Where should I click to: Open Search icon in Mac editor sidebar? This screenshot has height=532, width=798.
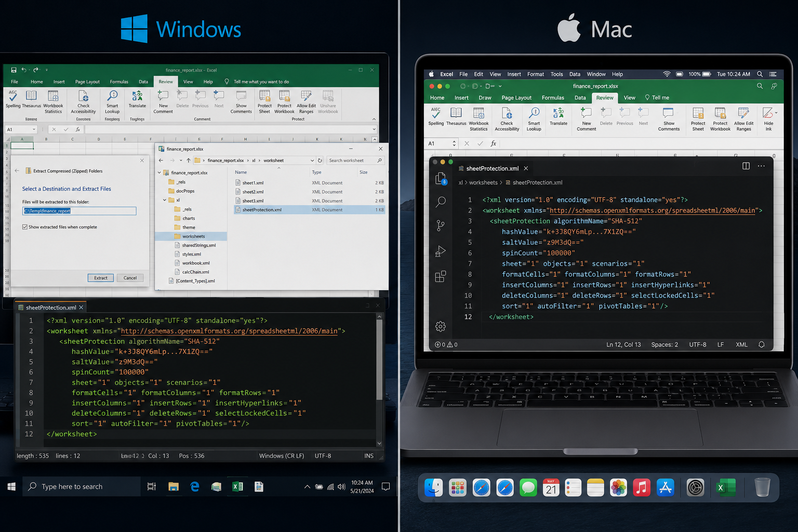(x=441, y=202)
